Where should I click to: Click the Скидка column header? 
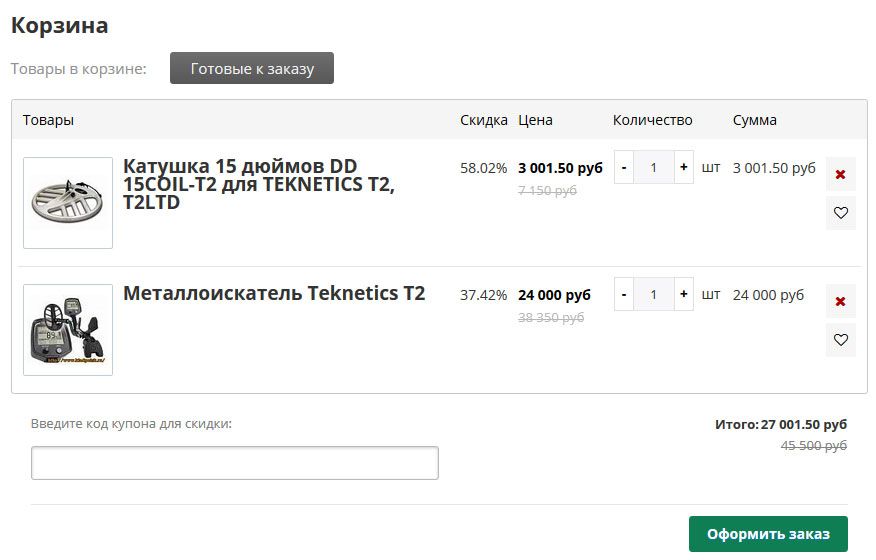[x=484, y=120]
